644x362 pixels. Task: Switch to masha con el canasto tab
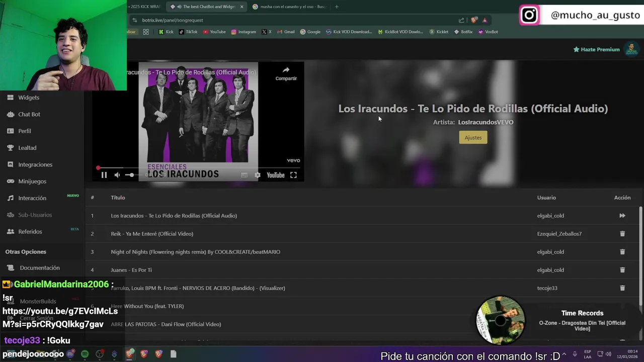(x=290, y=7)
